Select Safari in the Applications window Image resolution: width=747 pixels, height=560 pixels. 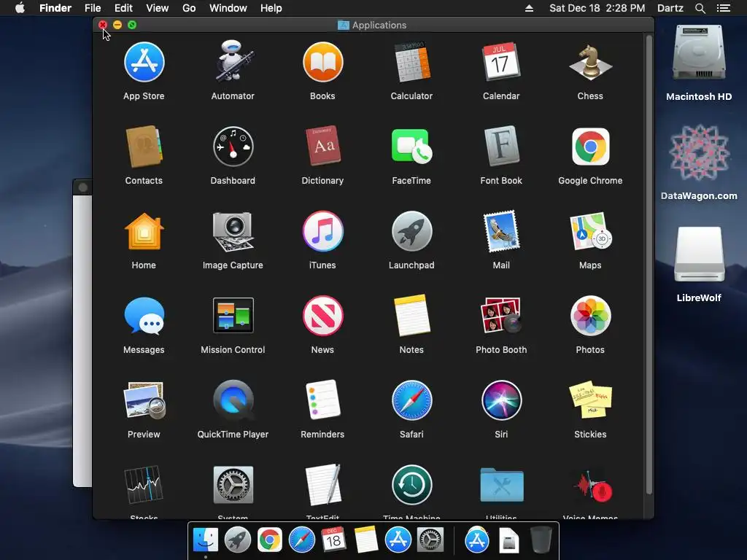click(411, 400)
